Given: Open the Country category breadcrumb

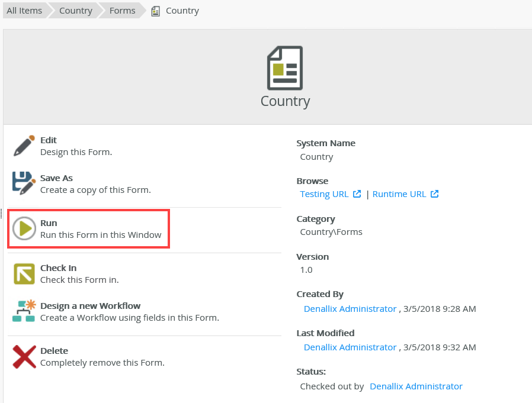Looking at the screenshot, I should coord(76,11).
